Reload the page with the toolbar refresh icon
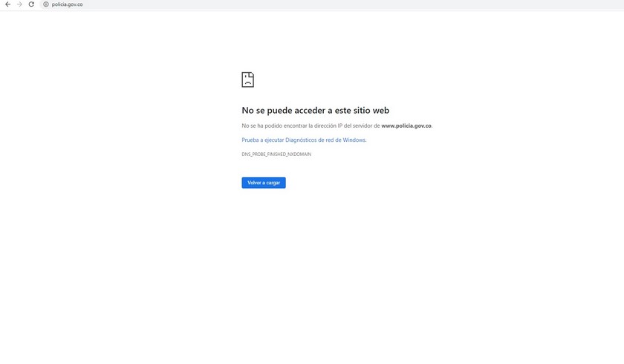Viewport: 624px width, 364px height. 31,4
